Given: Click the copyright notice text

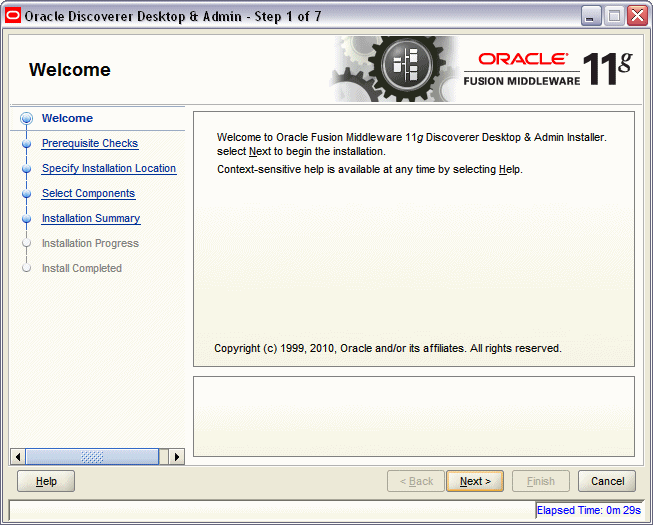Looking at the screenshot, I should coord(388,348).
